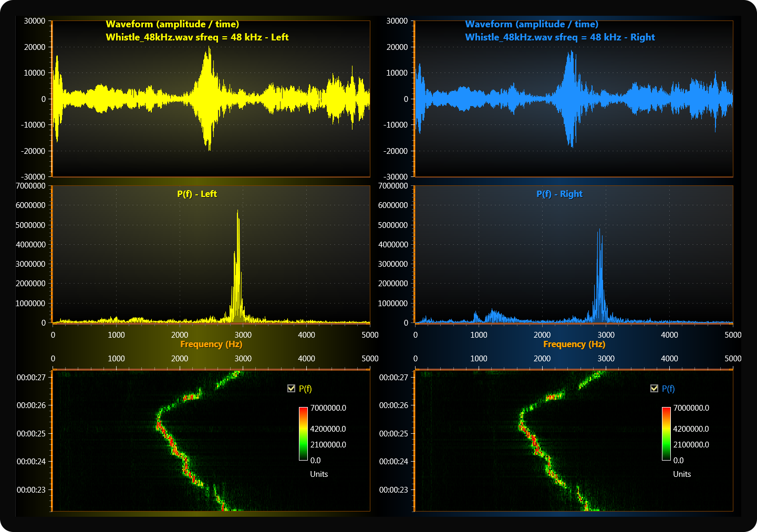Viewport: 757px width, 532px height.
Task: Click the P(f) legend text in right spectrogram
Action: [668, 389]
